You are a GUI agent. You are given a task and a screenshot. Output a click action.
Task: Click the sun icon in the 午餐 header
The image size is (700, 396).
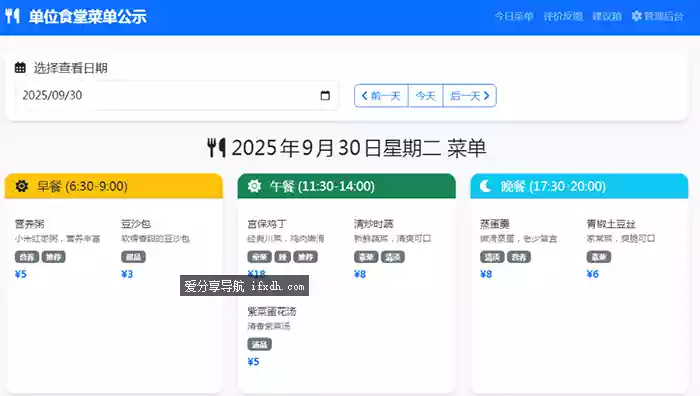pyautogui.click(x=254, y=186)
